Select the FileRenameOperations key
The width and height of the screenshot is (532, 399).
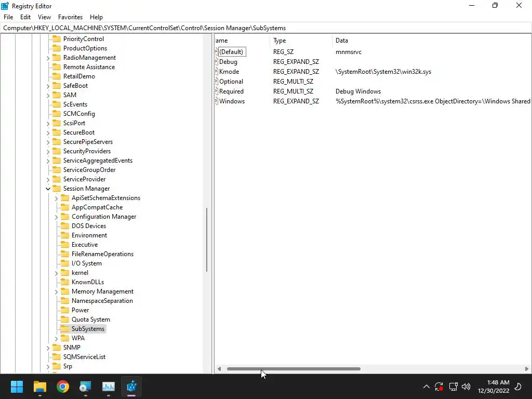(102, 254)
